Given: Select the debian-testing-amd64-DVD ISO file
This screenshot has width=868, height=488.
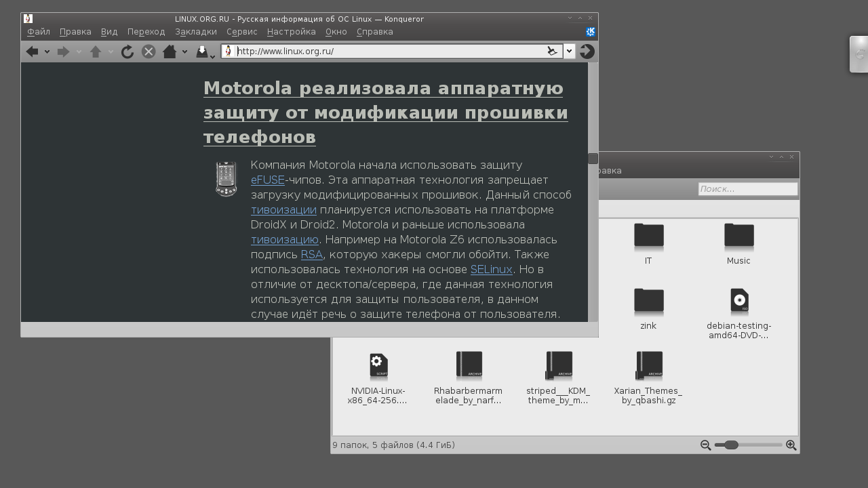Looking at the screenshot, I should [x=738, y=313].
